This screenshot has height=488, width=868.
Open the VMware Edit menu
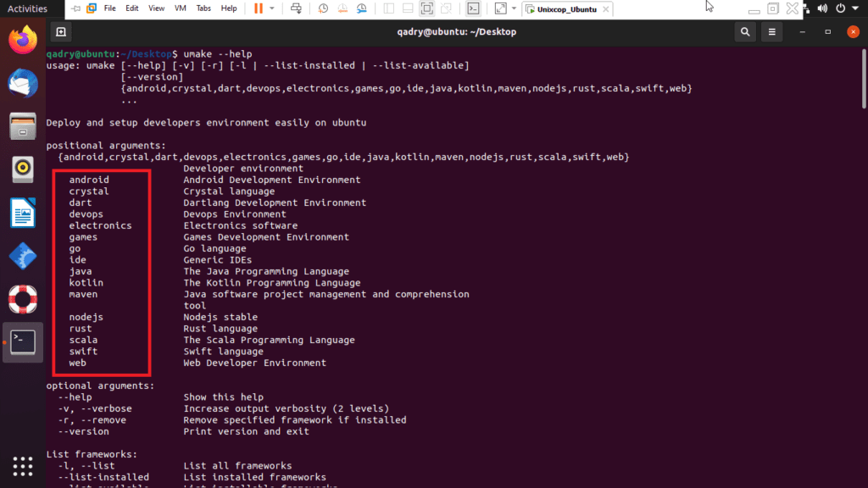pyautogui.click(x=131, y=8)
